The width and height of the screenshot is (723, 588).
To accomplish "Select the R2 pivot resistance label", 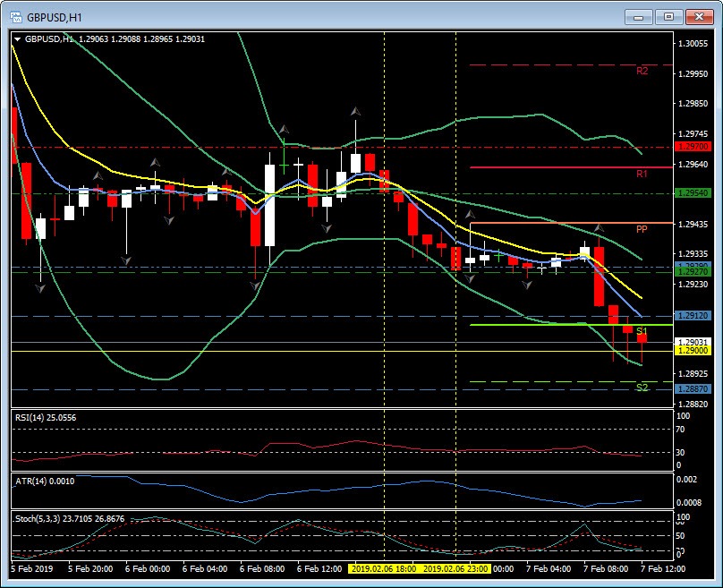I will click(642, 71).
